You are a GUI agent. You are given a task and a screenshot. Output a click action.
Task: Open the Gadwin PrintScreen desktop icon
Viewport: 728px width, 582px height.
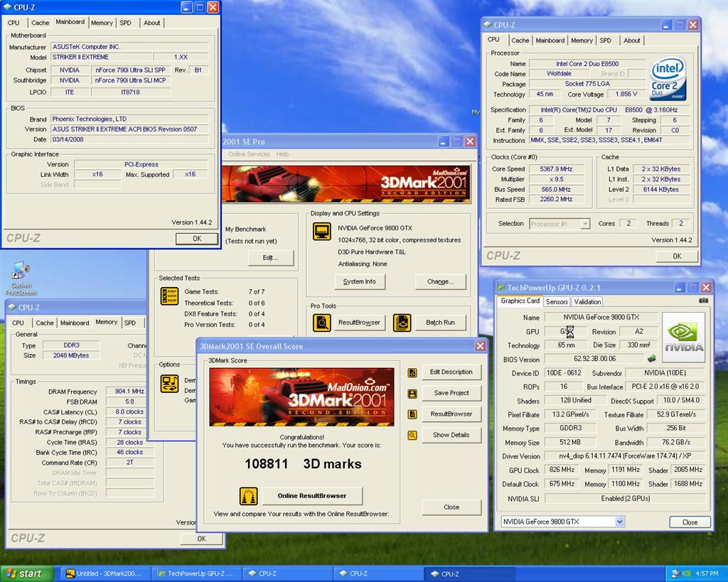pyautogui.click(x=21, y=278)
